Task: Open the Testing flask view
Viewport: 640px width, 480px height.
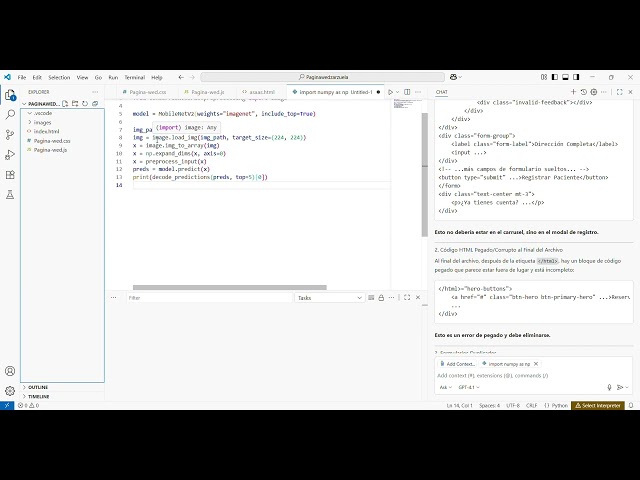Action: click(10, 195)
